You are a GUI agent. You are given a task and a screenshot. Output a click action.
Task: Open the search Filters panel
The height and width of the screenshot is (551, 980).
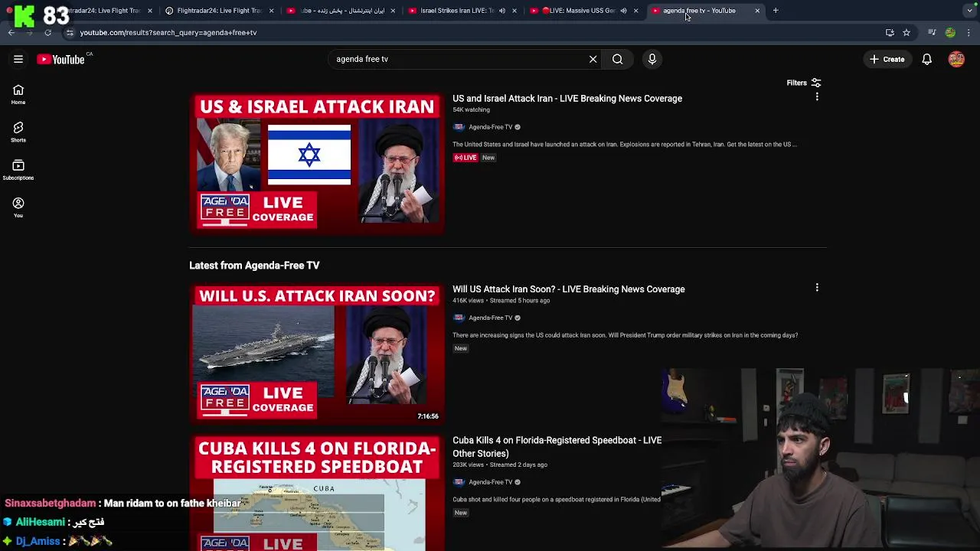[803, 83]
